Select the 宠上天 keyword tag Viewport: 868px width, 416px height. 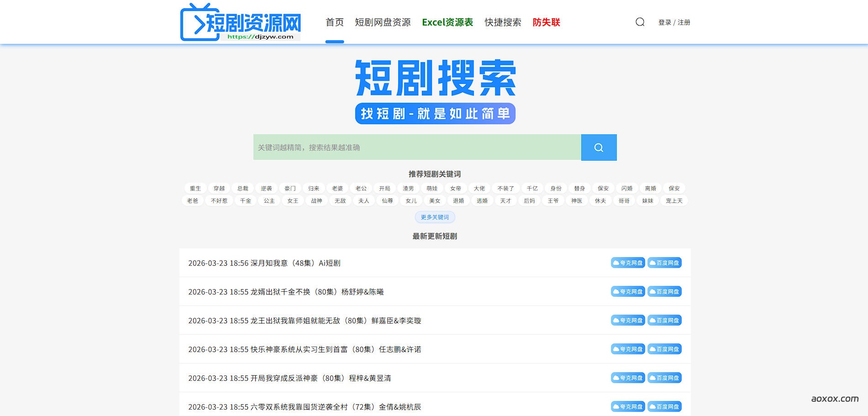673,200
